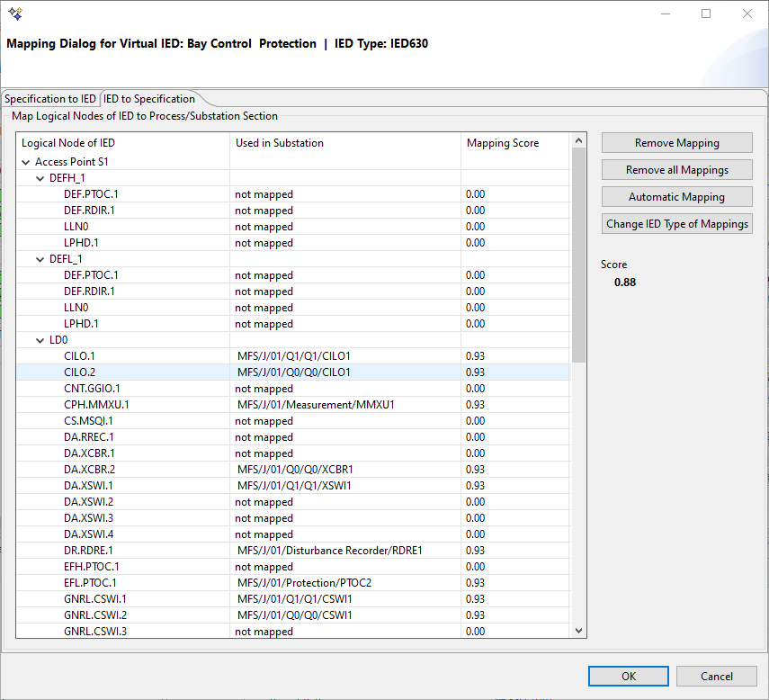Viewport: 769px width, 700px height.
Task: Select the DR.RDRE.1 tree entry
Action: click(x=88, y=551)
